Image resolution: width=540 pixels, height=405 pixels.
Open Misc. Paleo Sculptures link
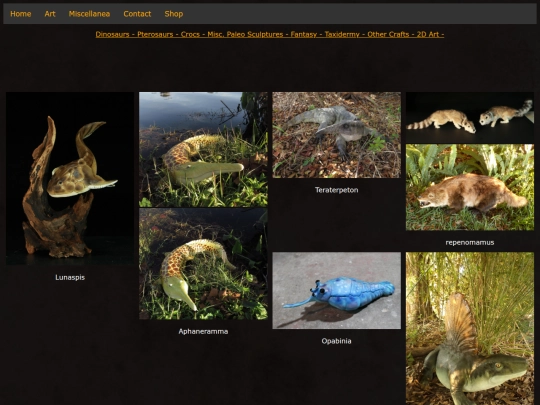pyautogui.click(x=245, y=34)
